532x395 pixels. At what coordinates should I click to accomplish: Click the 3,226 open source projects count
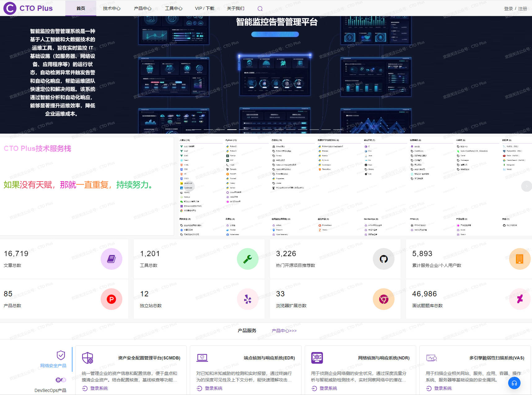coord(286,254)
